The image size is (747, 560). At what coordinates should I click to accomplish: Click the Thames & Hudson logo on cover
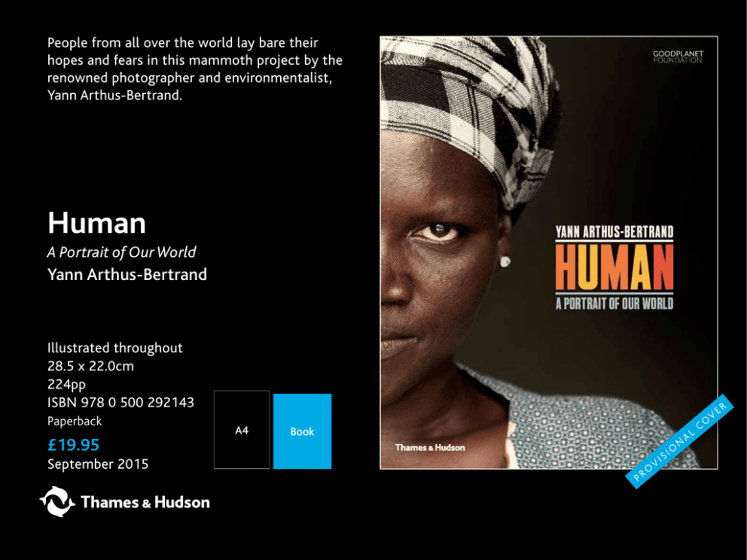[x=430, y=448]
